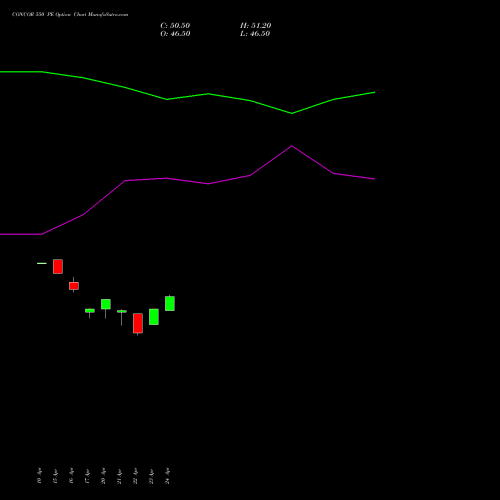Select the tall red candlestick for 22 Apr

tap(138, 323)
